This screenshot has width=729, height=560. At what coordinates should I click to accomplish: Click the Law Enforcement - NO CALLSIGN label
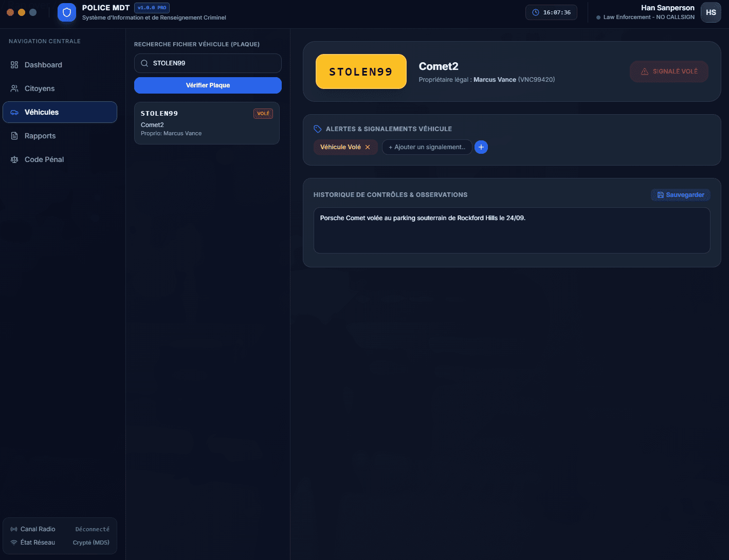649,17
